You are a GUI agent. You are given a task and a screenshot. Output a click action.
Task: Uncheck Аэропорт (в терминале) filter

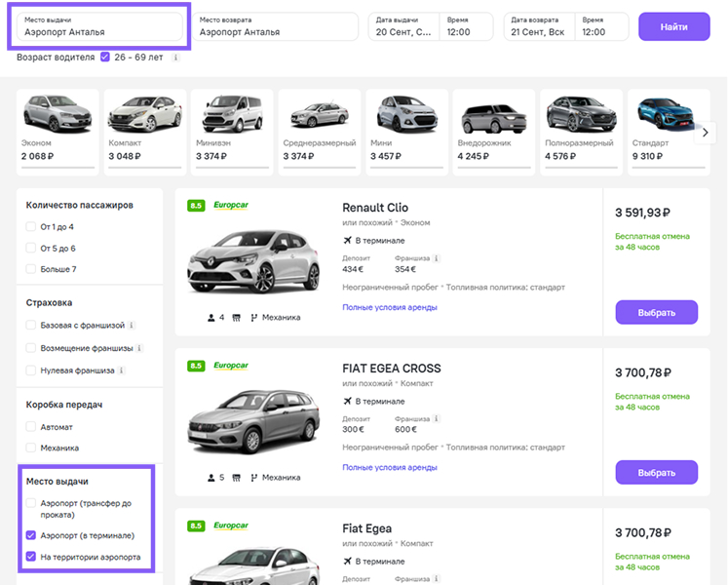click(30, 535)
